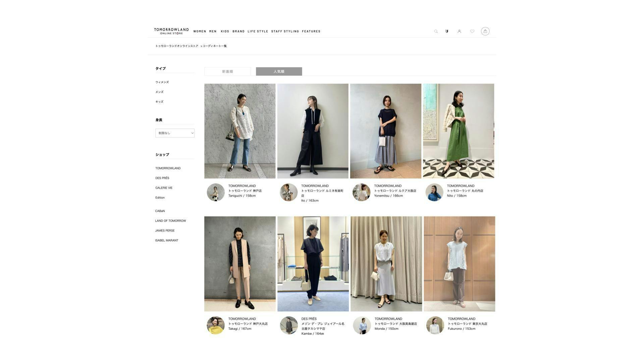Filter by ウィメンズ type
Screen dimensions: 644x362
[162, 82]
